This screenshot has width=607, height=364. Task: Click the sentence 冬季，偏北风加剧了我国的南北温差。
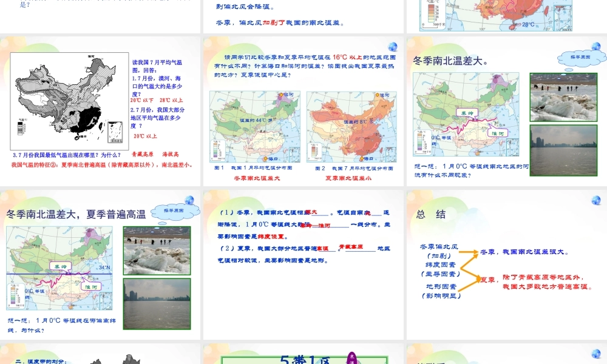click(x=280, y=23)
